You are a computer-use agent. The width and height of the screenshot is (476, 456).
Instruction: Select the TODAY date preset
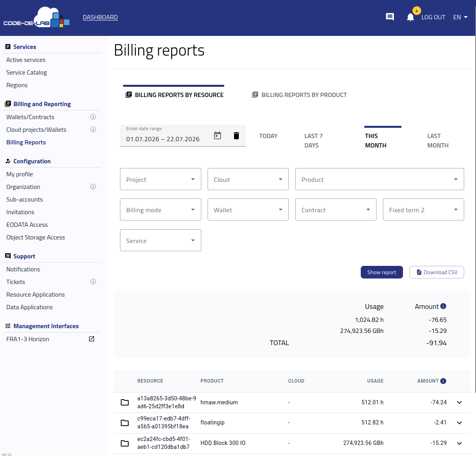point(268,136)
